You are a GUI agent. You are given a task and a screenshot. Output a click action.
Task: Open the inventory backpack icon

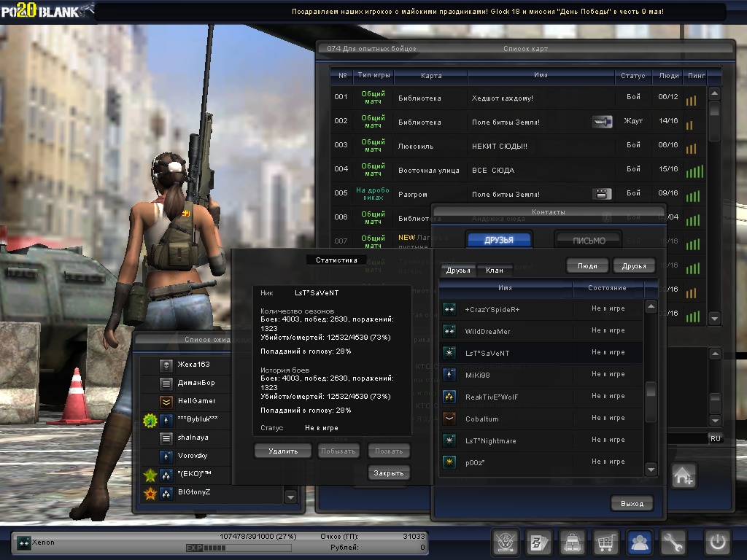(x=573, y=542)
